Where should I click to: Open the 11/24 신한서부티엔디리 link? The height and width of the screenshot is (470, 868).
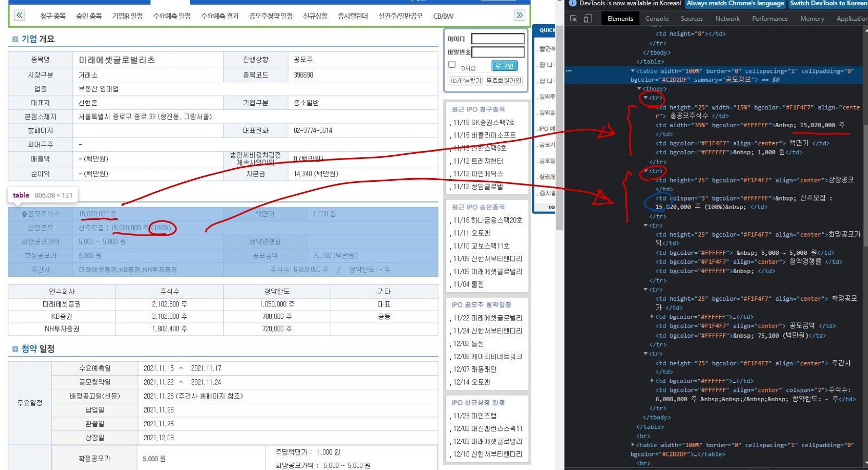tap(487, 331)
